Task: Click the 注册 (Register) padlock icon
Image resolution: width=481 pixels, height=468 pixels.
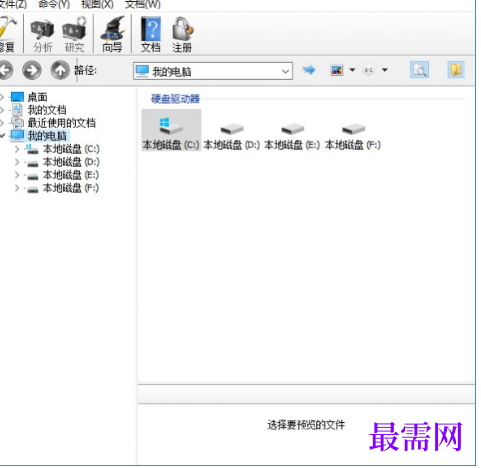Action: pyautogui.click(x=182, y=35)
